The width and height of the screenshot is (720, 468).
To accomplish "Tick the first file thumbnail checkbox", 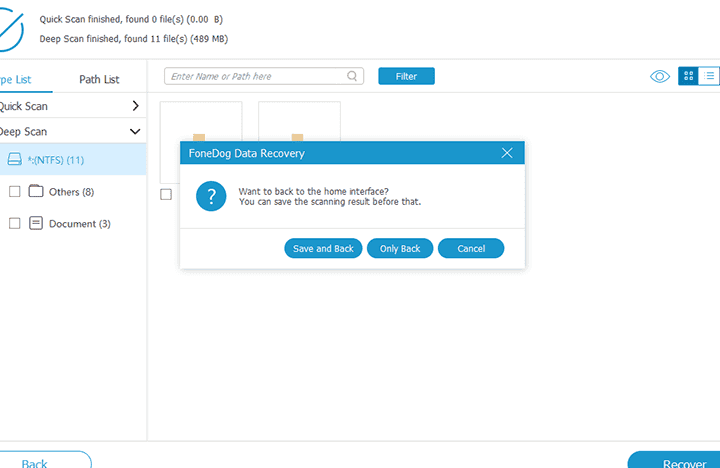I will [166, 194].
